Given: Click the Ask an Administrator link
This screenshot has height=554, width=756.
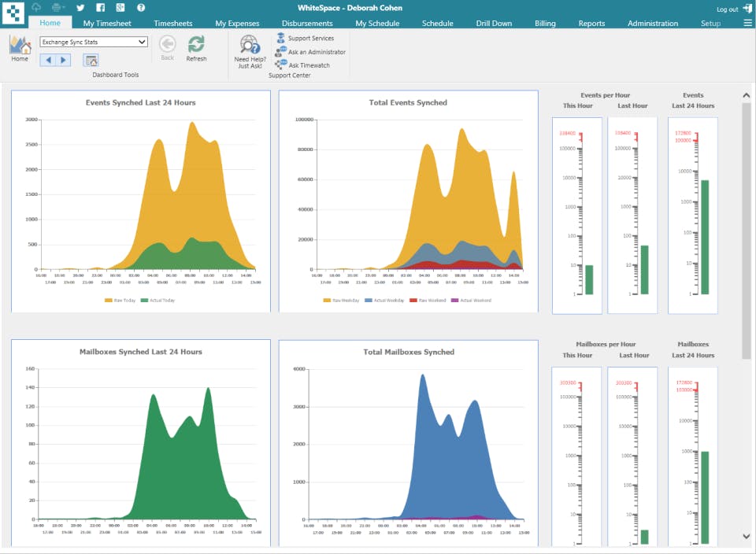Looking at the screenshot, I should pyautogui.click(x=316, y=52).
